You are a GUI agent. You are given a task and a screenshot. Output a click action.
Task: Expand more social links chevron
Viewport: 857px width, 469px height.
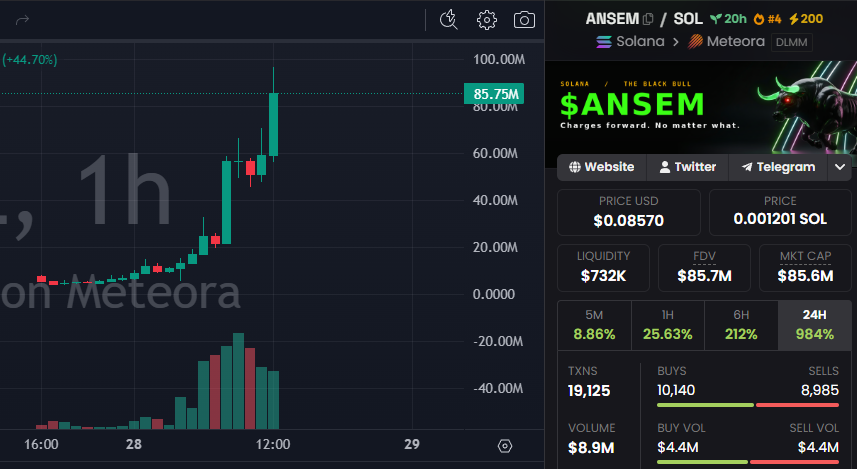(x=840, y=167)
